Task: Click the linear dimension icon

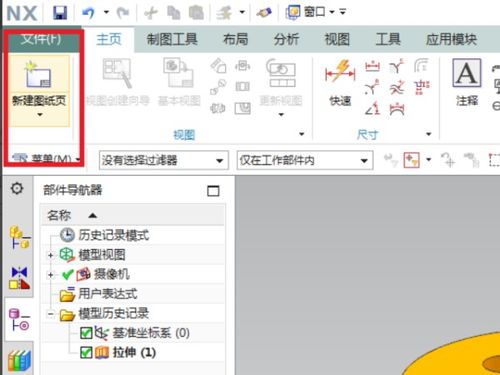Action: click(x=372, y=66)
